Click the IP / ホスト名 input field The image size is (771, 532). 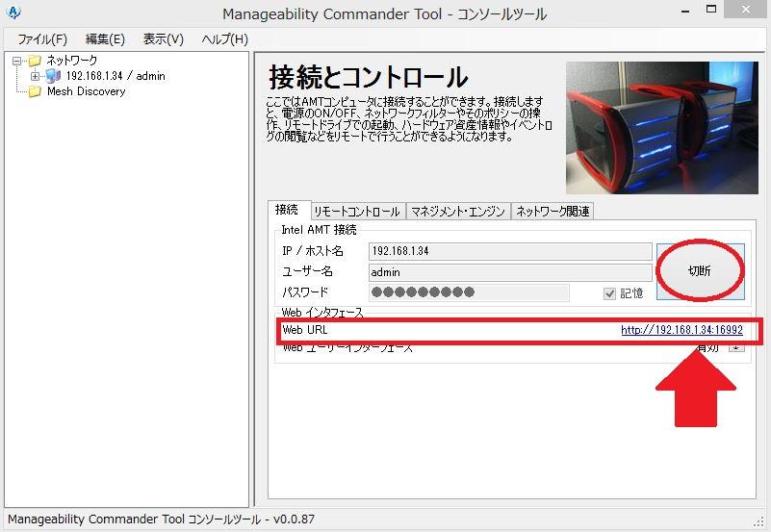[510, 251]
